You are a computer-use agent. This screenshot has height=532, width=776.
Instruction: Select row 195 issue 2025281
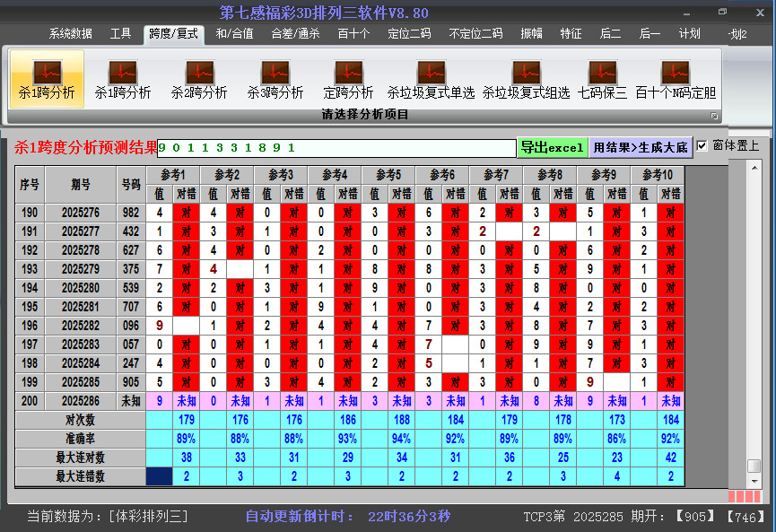pos(82,306)
